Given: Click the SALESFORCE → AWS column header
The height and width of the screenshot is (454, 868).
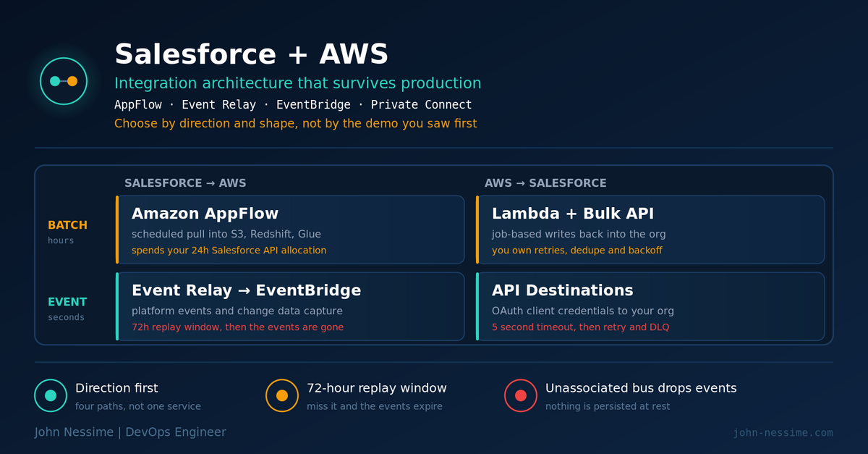Looking at the screenshot, I should [x=186, y=183].
